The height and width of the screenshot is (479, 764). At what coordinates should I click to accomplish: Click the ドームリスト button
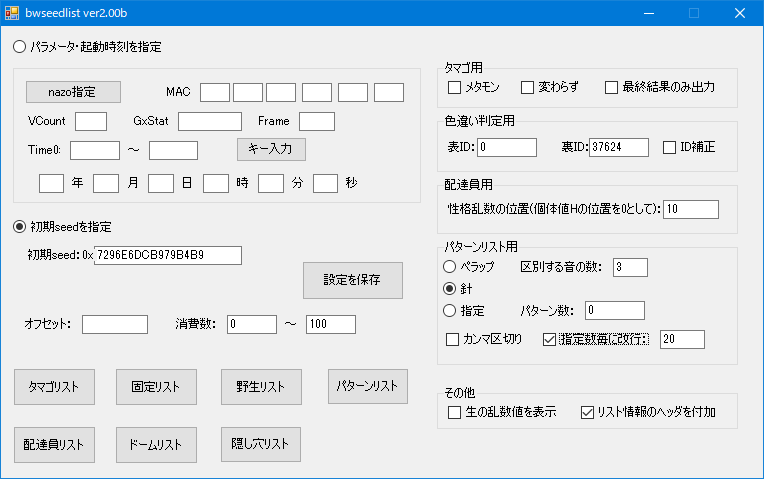(156, 445)
